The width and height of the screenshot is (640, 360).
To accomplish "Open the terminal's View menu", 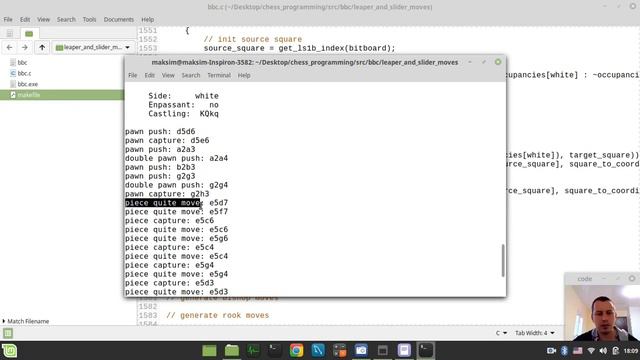I will click(x=168, y=75).
